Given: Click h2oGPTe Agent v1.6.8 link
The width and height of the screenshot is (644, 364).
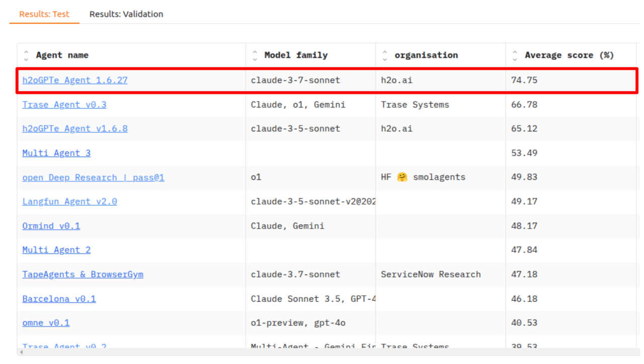Looking at the screenshot, I should (75, 129).
